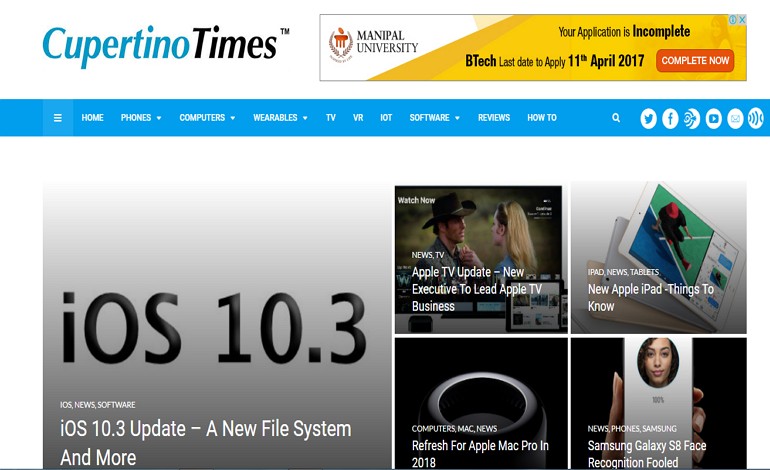Screen dimensions: 770x470
Task: Select Home in navigation bar
Action: [x=92, y=118]
